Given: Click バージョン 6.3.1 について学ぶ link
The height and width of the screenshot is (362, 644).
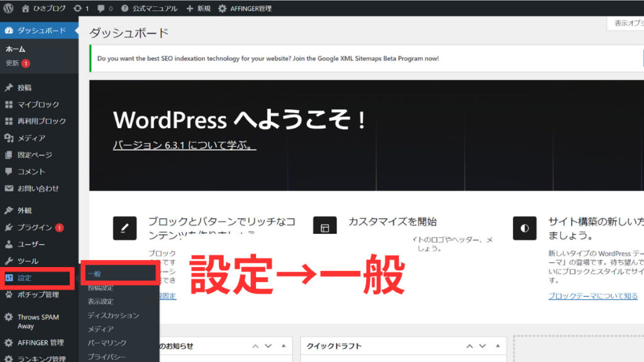Looking at the screenshot, I should click(184, 145).
